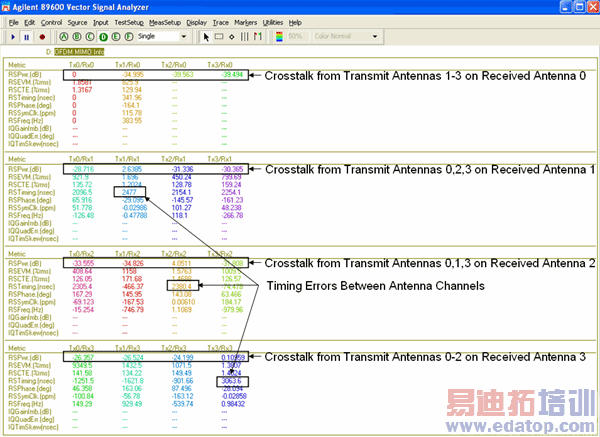Open the MeasSetup menu
Screen dimensions: 600x437
tap(165, 23)
